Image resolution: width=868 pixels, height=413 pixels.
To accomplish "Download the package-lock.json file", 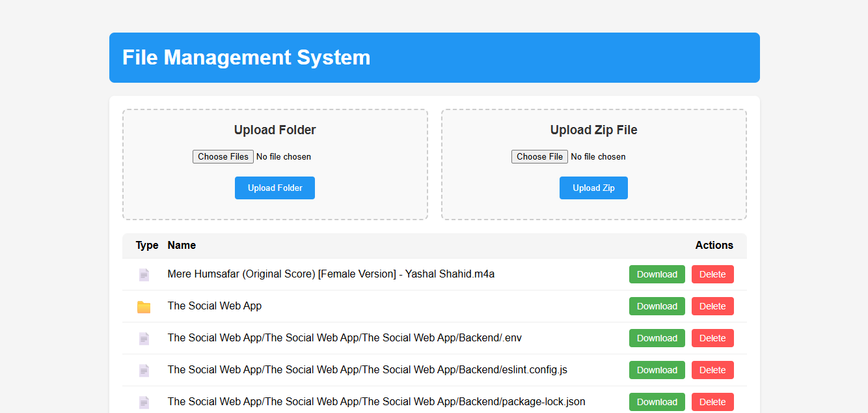I will pyautogui.click(x=657, y=402).
